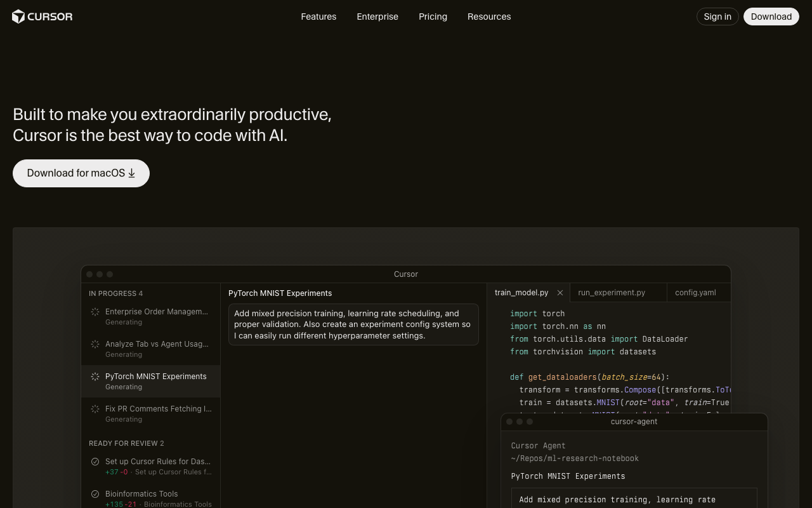Click the spinner icon next to PyTorch MNIST Experiments

click(x=95, y=377)
